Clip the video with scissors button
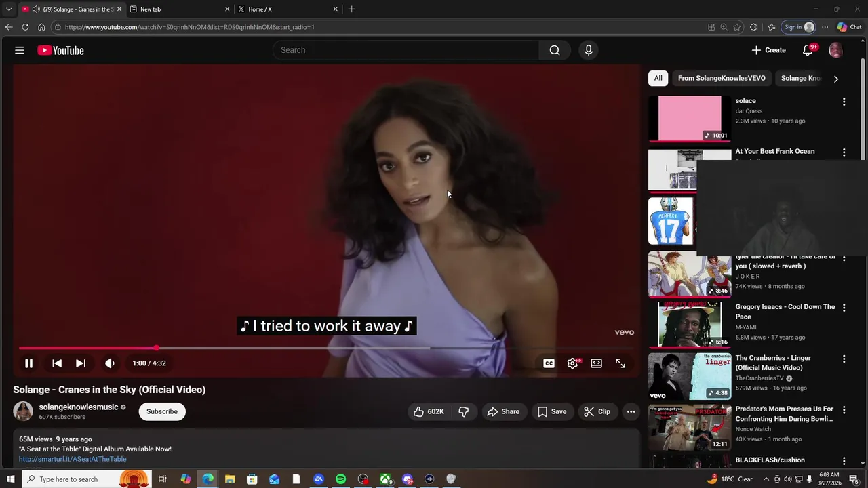The image size is (868, 488). (x=597, y=411)
